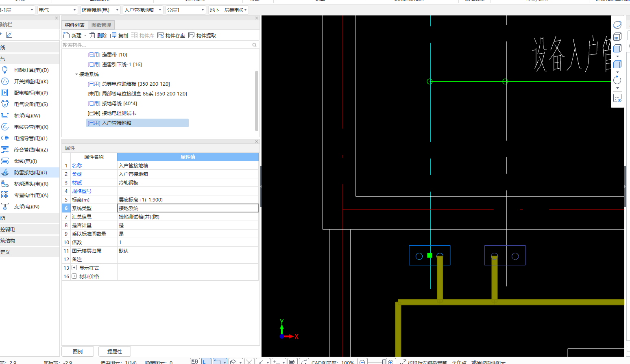Open dropdown arrow next to 新建
630x364 pixels.
[x=85, y=36]
